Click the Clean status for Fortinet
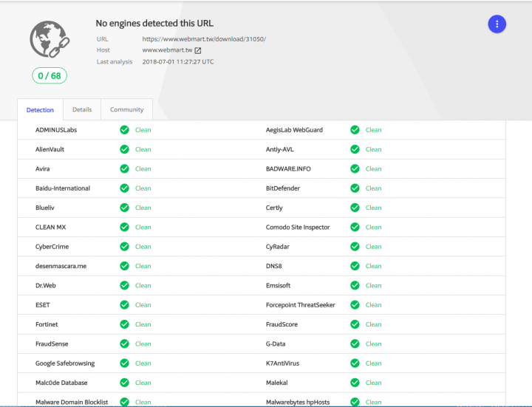The width and height of the screenshot is (532, 407). click(143, 324)
